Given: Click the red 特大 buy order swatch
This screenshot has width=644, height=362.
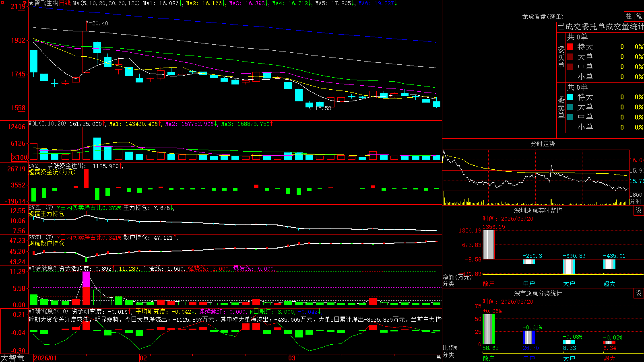Looking at the screenshot, I should [x=570, y=47].
